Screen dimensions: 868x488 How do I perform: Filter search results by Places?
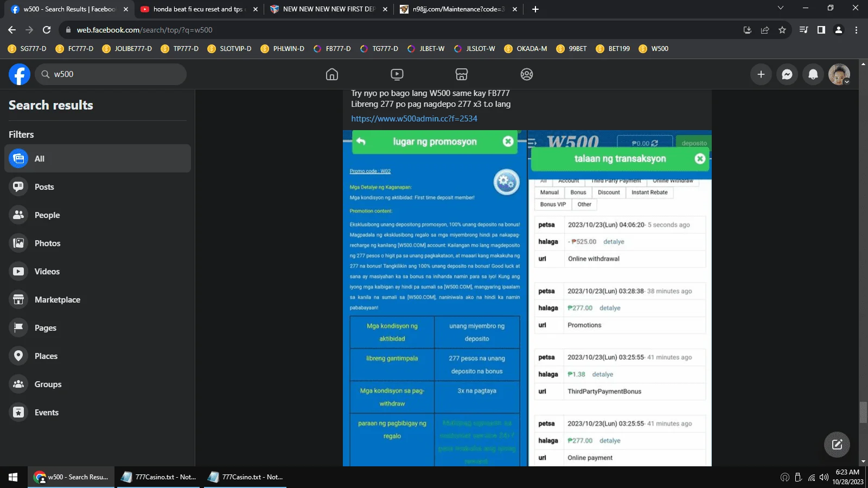(x=98, y=356)
